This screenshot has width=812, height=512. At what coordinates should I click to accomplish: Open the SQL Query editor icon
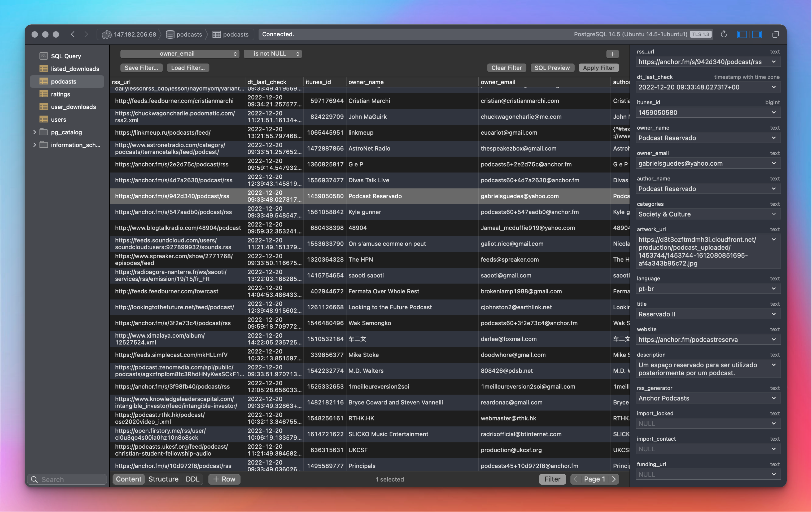43,56
